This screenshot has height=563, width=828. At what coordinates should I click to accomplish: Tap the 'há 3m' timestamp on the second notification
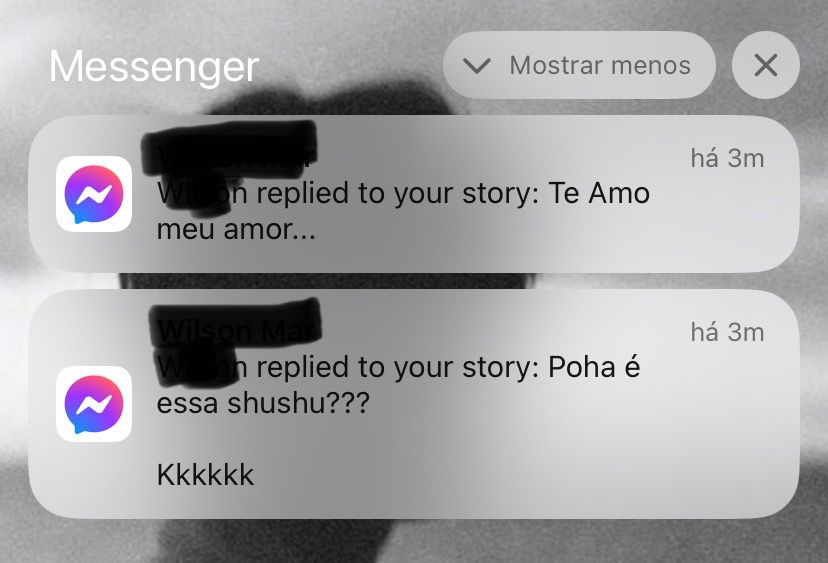tap(727, 332)
